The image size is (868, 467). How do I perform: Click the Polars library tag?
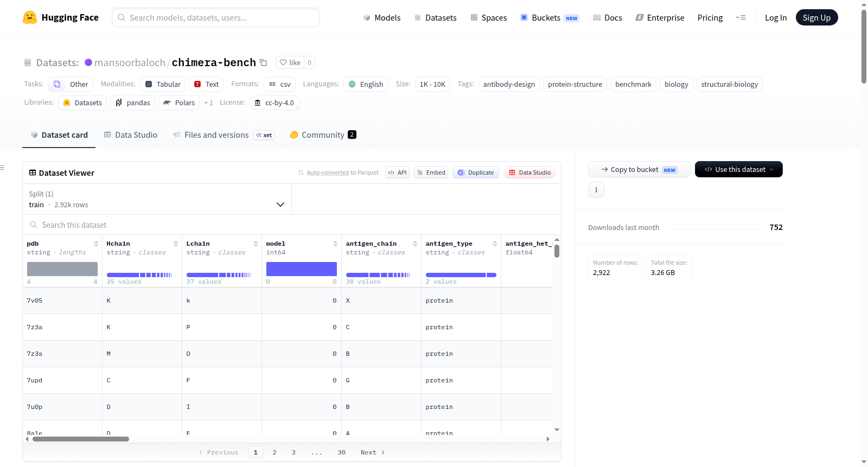point(179,103)
